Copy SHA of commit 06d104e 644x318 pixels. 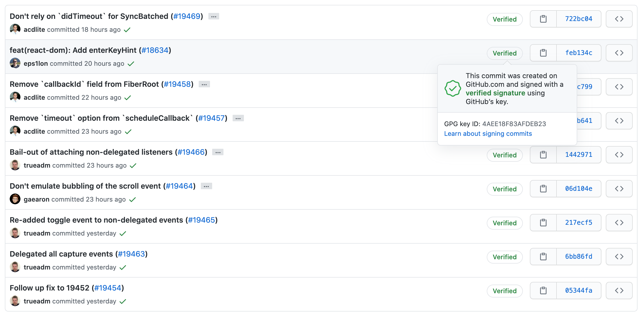click(x=543, y=189)
